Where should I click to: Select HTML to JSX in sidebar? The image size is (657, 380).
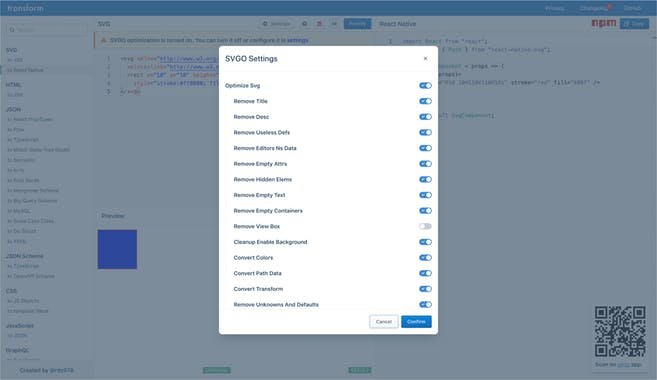pos(15,95)
